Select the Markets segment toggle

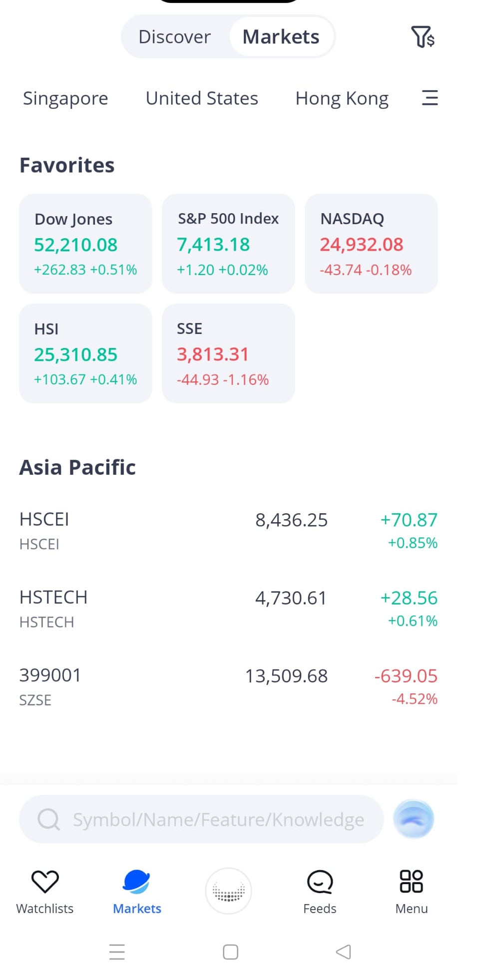click(x=281, y=36)
